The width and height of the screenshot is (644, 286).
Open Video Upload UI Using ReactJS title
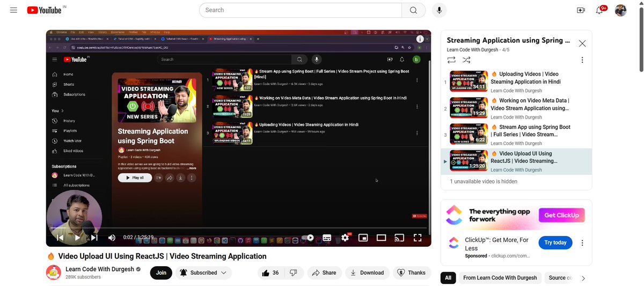pyautogui.click(x=162, y=256)
